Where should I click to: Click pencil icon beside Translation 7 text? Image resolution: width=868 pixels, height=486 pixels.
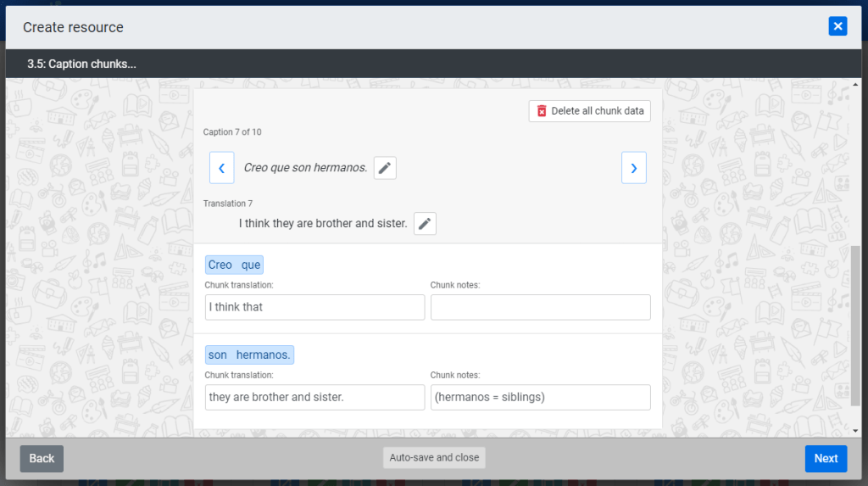pyautogui.click(x=425, y=224)
